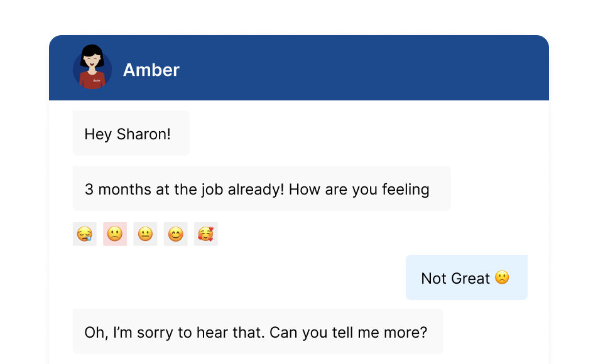Click Amber's avatar picture in header
The width and height of the screenshot is (598, 364).
(x=92, y=67)
